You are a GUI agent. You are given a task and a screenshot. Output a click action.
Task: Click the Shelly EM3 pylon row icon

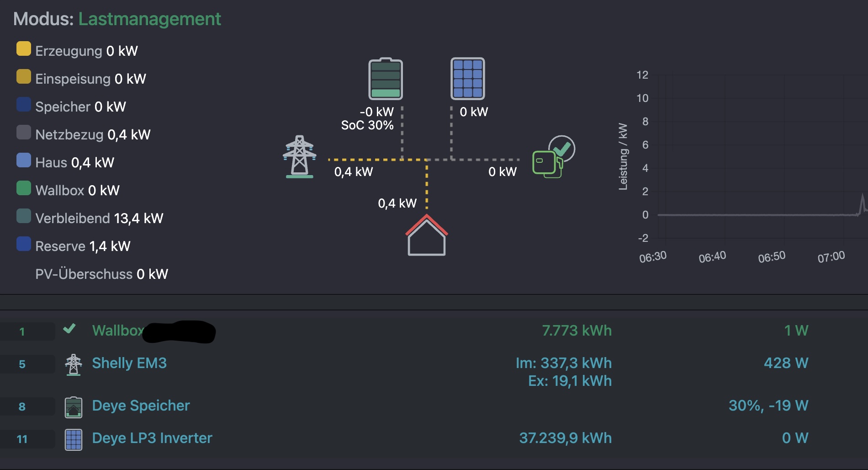pos(73,364)
